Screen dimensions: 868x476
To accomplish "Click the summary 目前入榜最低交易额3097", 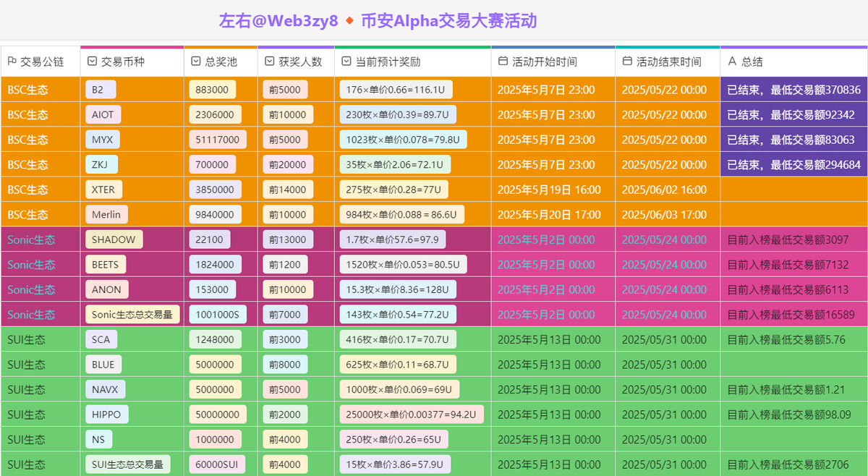I will (x=788, y=239).
